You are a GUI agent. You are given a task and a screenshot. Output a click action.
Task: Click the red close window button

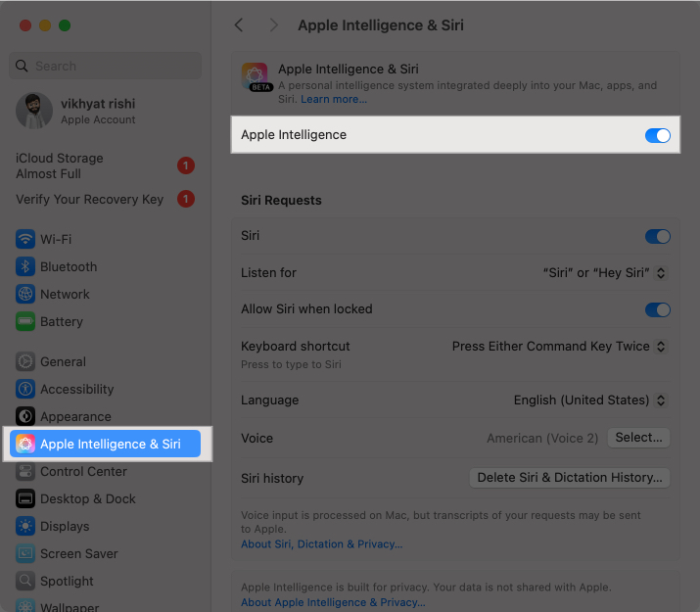click(25, 25)
